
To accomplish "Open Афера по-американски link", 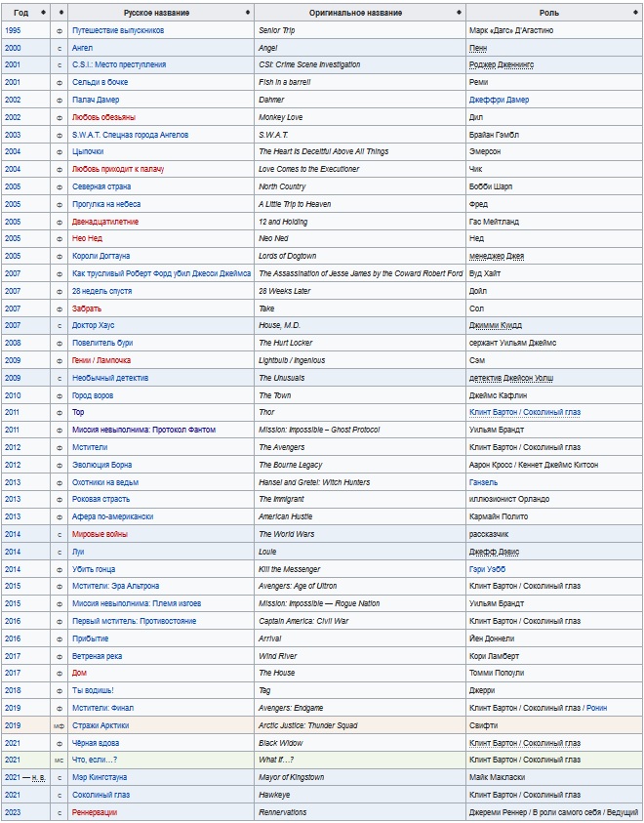I will click(112, 516).
